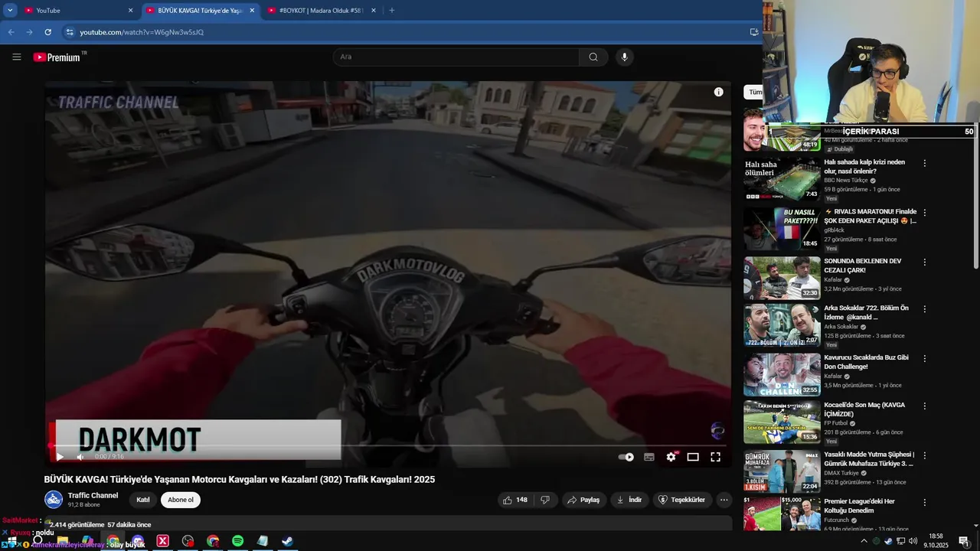Image resolution: width=980 pixels, height=551 pixels.
Task: Switch to the #BOYKOT Madara Olduk tab
Action: coord(322,10)
